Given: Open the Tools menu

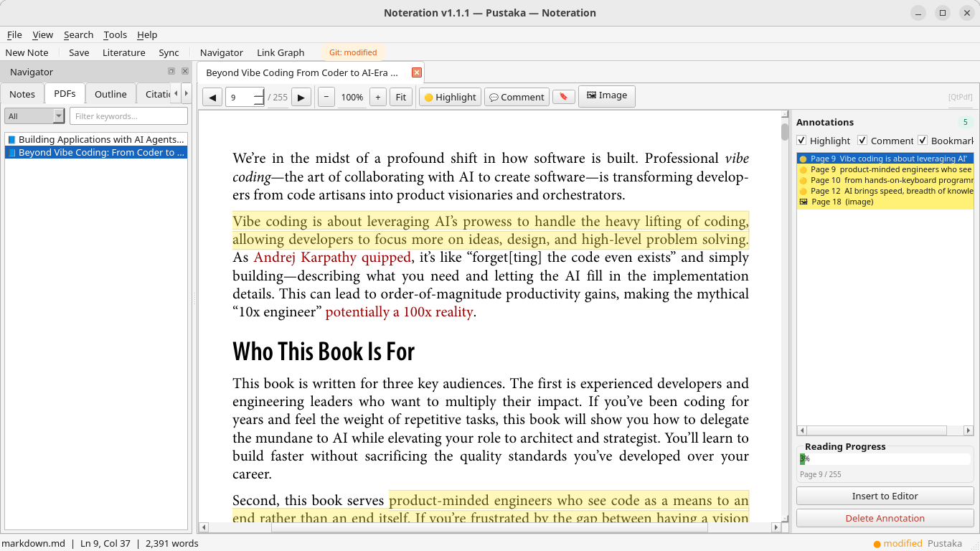Looking at the screenshot, I should 115,34.
